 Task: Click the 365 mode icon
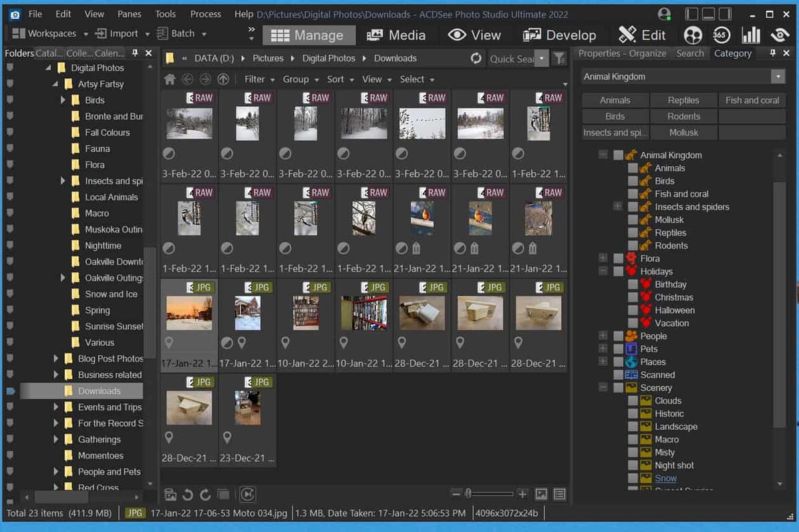pyautogui.click(x=721, y=35)
